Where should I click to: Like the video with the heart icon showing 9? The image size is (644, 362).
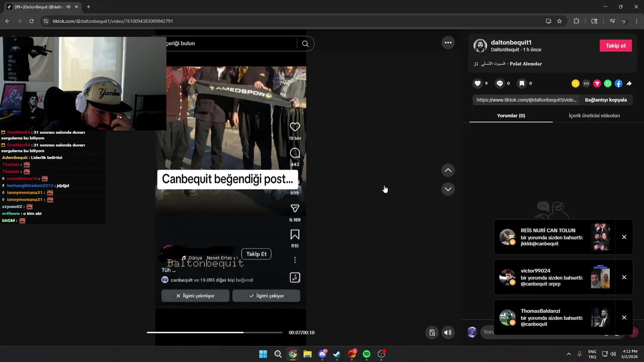coord(477,83)
